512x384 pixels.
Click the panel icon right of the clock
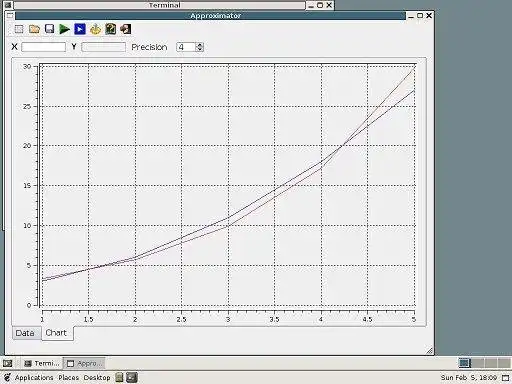(x=505, y=378)
